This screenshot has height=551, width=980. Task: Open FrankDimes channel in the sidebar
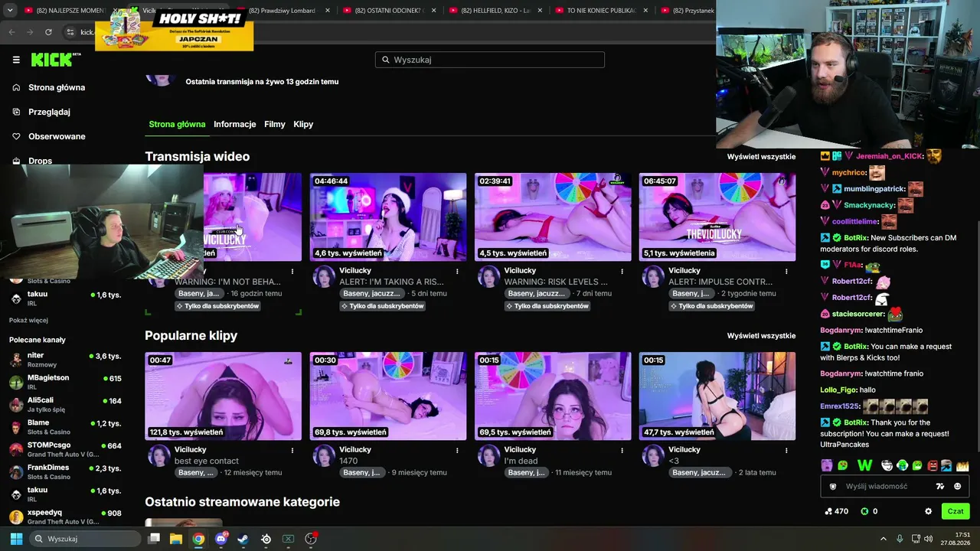pos(65,471)
